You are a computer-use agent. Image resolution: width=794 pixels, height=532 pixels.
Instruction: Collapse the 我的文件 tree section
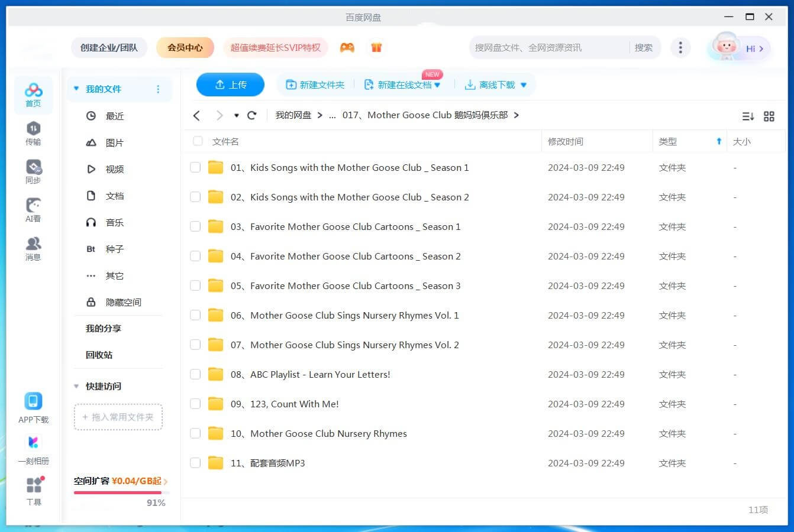coord(76,89)
